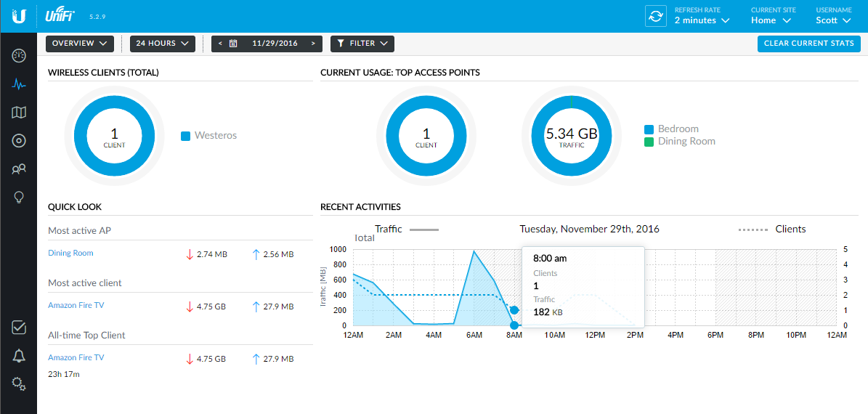868x414 pixels.
Task: Expand the Overview dropdown
Action: 80,44
